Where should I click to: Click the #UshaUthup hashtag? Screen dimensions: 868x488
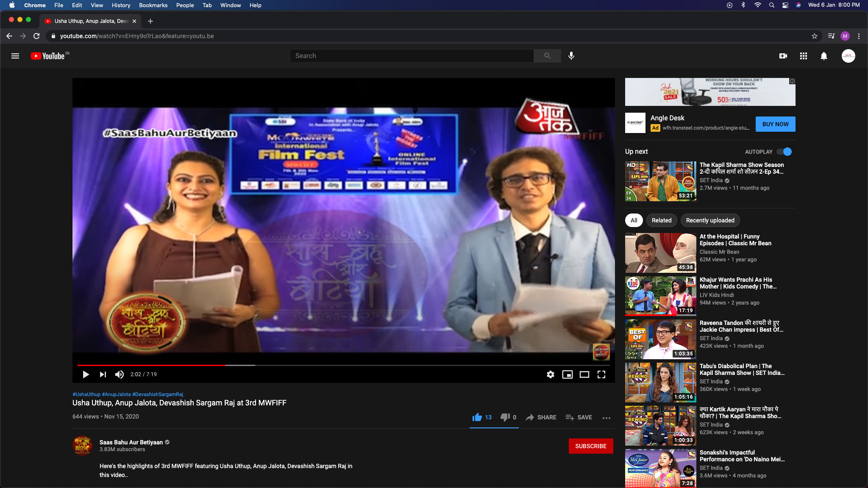[86, 394]
